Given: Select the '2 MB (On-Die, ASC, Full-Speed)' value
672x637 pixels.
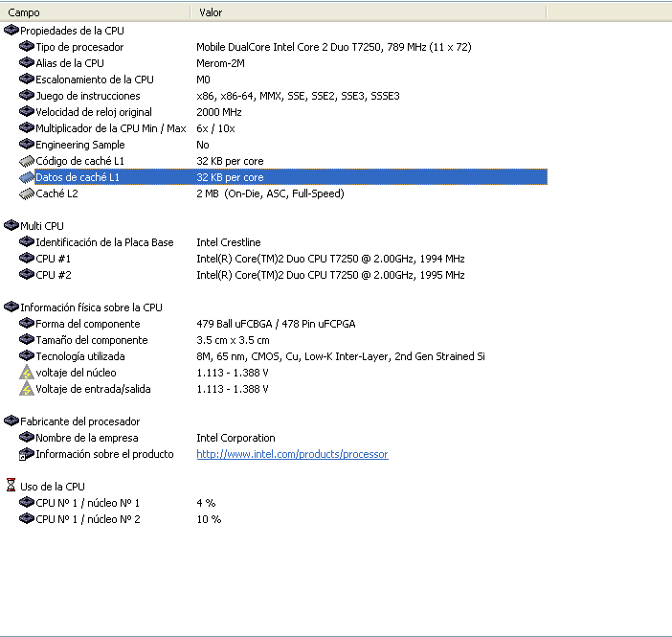Looking at the screenshot, I should (x=271, y=193).
